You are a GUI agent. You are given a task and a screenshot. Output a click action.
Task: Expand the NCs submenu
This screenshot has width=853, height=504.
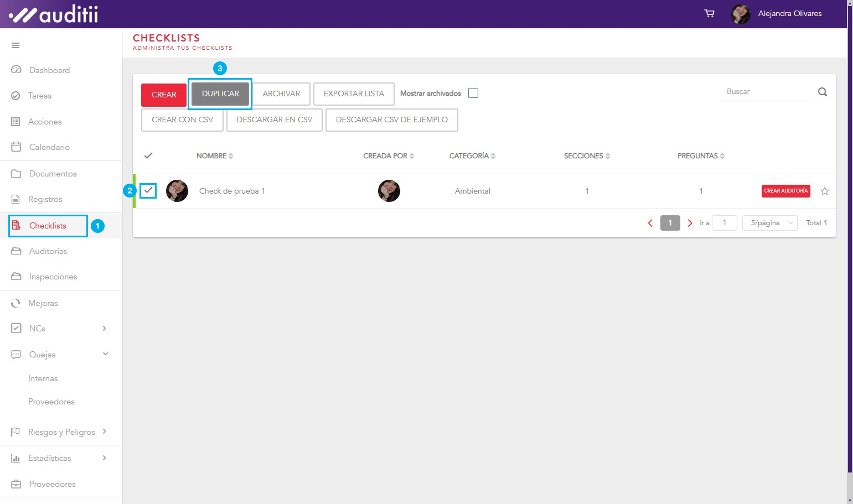[105, 329]
